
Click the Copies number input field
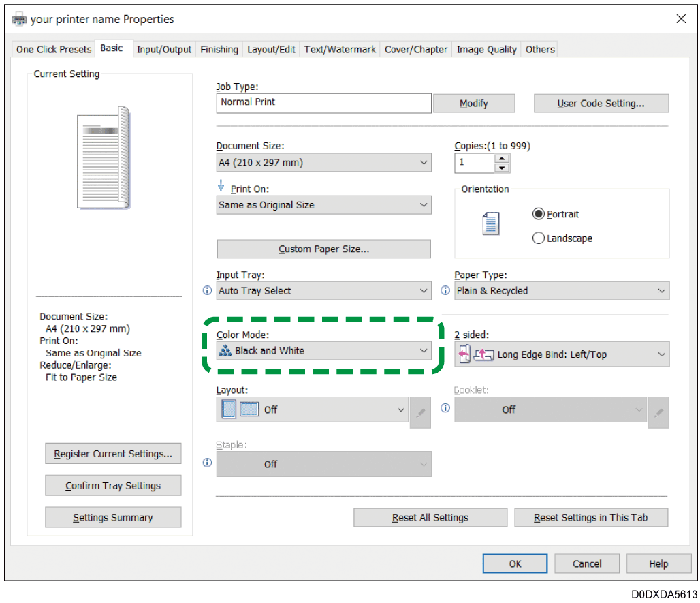click(x=474, y=163)
